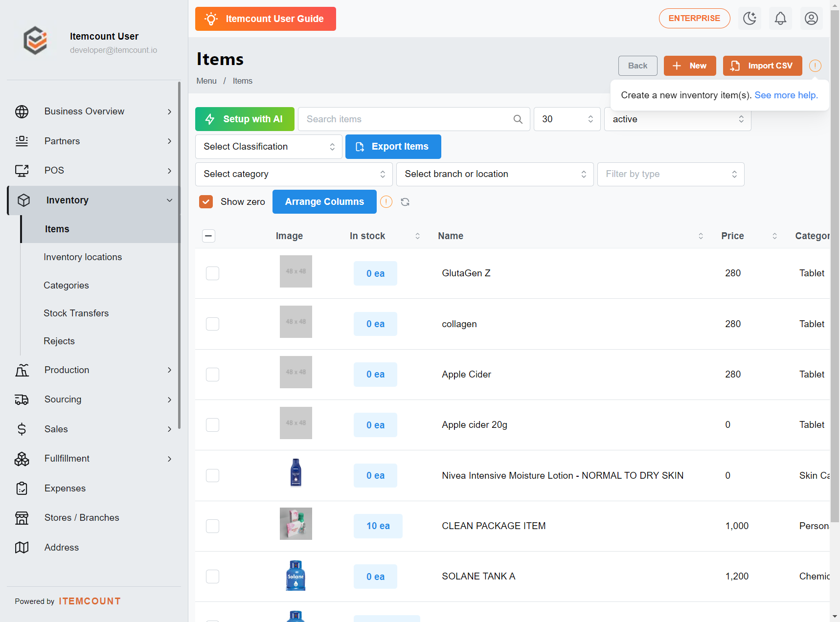Click the Nivea lotion product thumbnail
Image resolution: width=840 pixels, height=622 pixels.
[296, 473]
